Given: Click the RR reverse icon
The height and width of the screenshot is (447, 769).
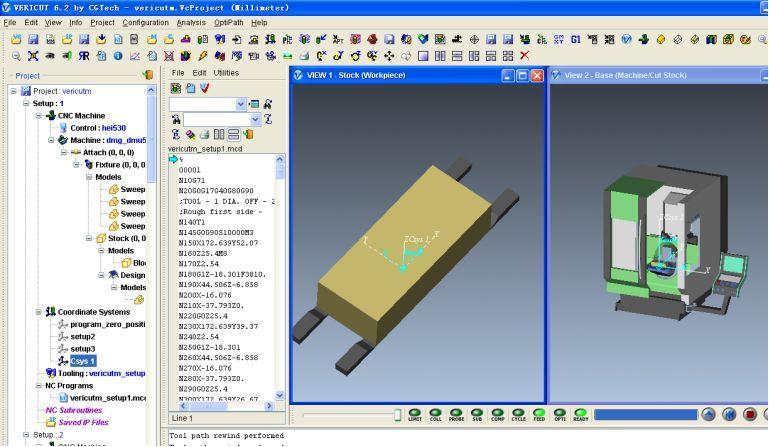Looking at the screenshot, I should [84, 56].
